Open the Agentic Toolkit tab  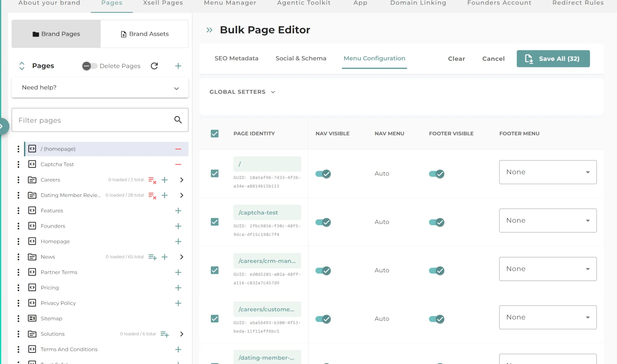(304, 3)
